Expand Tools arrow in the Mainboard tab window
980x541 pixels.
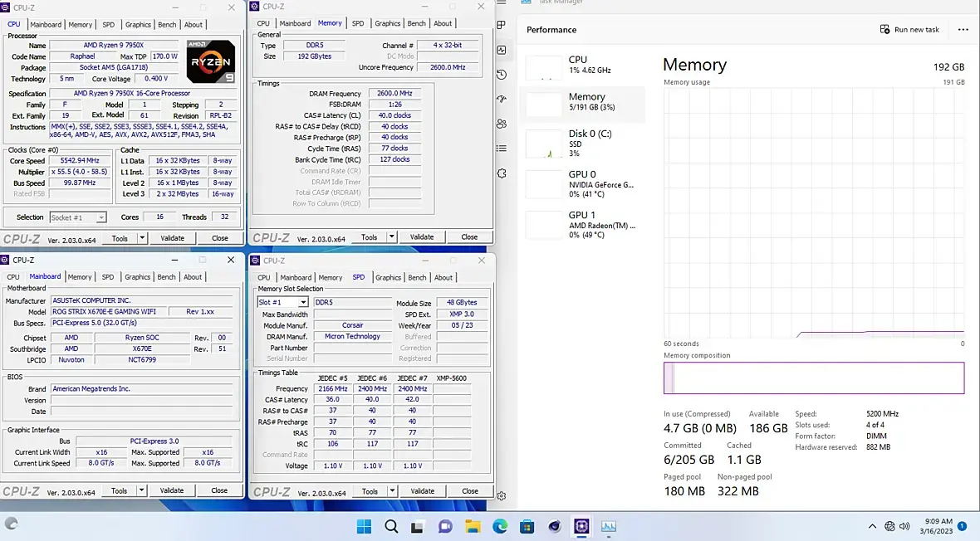coord(141,490)
